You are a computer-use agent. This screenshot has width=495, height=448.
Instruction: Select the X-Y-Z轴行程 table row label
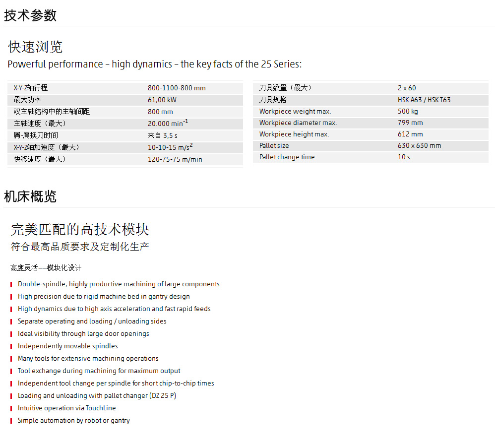point(31,88)
